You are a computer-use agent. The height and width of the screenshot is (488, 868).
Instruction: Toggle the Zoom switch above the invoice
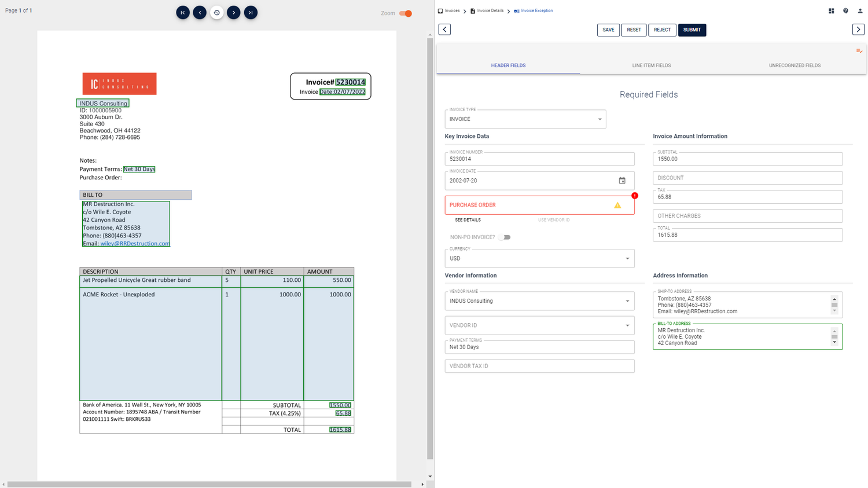409,13
